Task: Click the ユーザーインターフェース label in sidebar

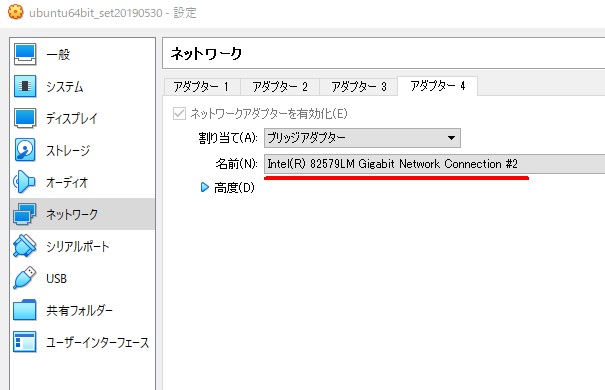Action: (x=97, y=342)
